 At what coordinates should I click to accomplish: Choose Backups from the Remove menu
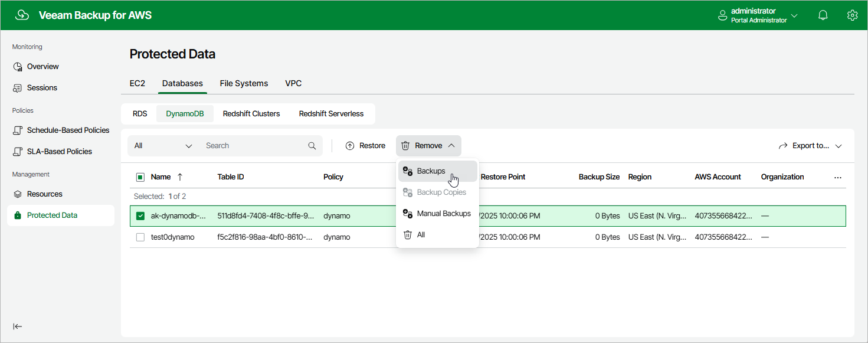437,171
